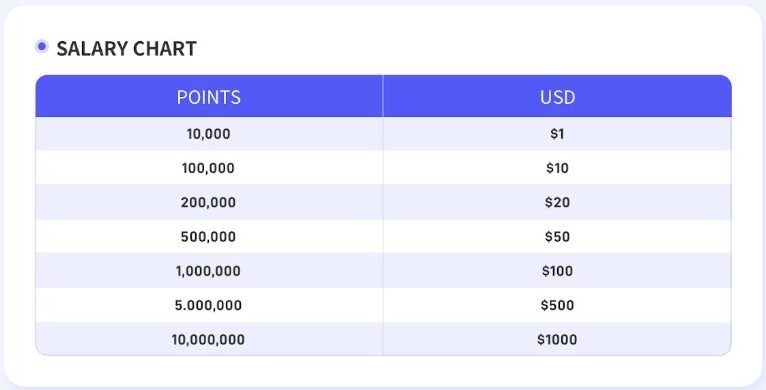Click the 500,000 points cell
Image resolution: width=766 pixels, height=390 pixels.
(x=209, y=237)
